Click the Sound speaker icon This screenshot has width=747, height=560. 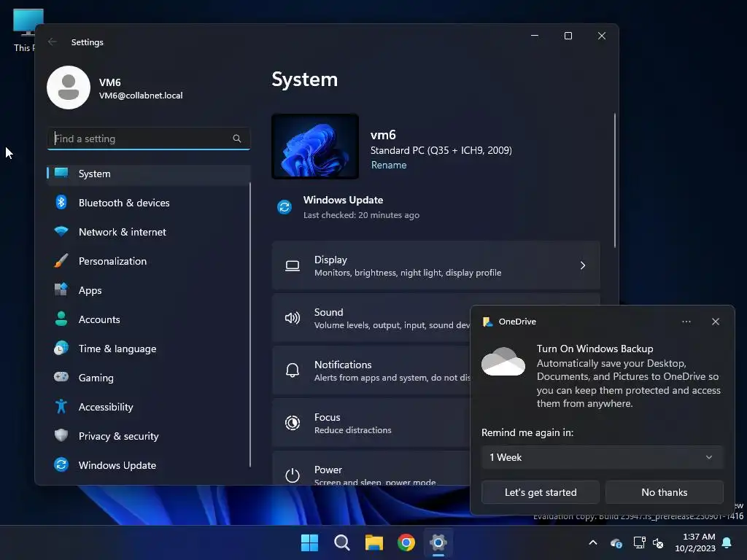pos(292,318)
